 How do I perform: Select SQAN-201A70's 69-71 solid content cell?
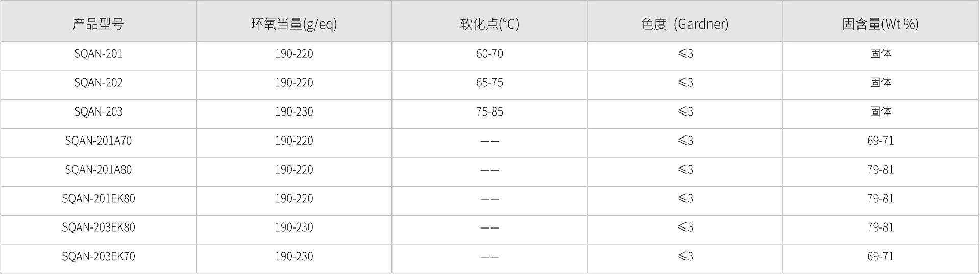(880, 141)
